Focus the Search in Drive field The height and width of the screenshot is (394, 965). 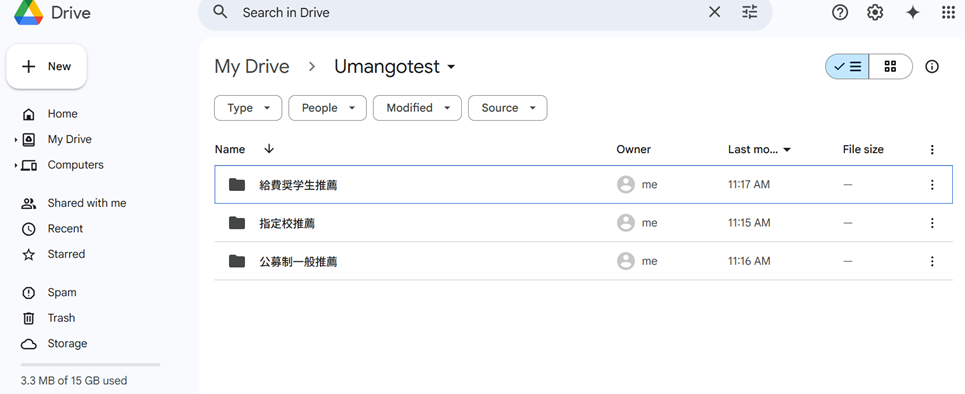pos(468,12)
